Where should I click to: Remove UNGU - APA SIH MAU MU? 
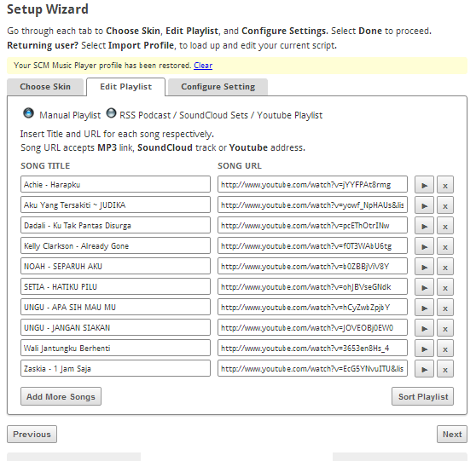(445, 308)
